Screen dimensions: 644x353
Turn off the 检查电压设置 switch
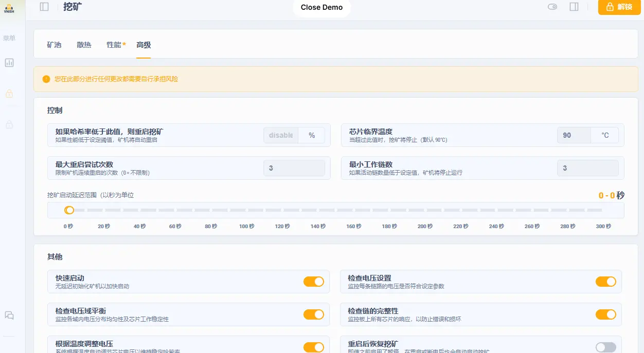coord(605,282)
